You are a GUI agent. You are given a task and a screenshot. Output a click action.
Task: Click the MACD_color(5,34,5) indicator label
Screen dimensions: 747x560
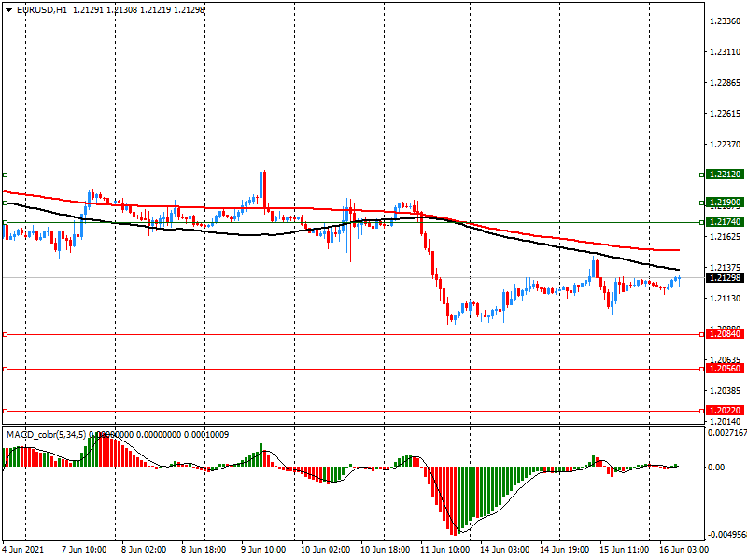tap(46, 435)
